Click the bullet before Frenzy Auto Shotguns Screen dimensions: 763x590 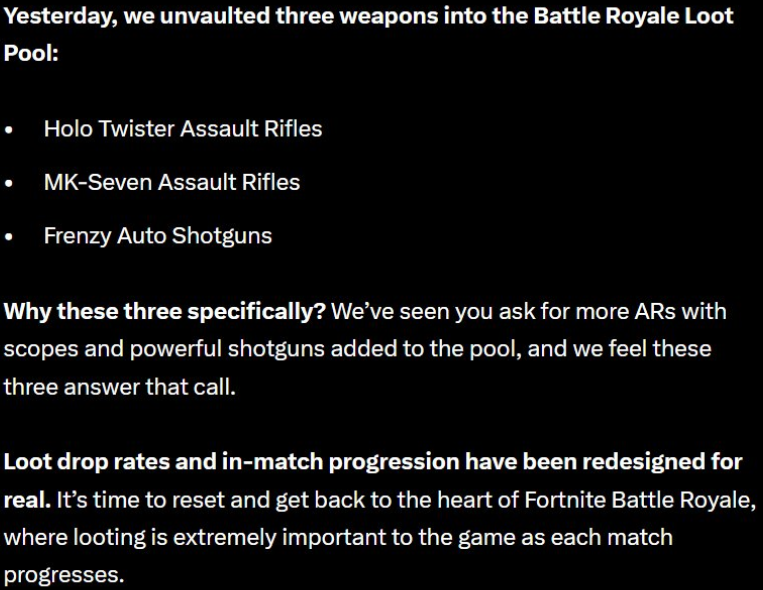click(x=9, y=238)
